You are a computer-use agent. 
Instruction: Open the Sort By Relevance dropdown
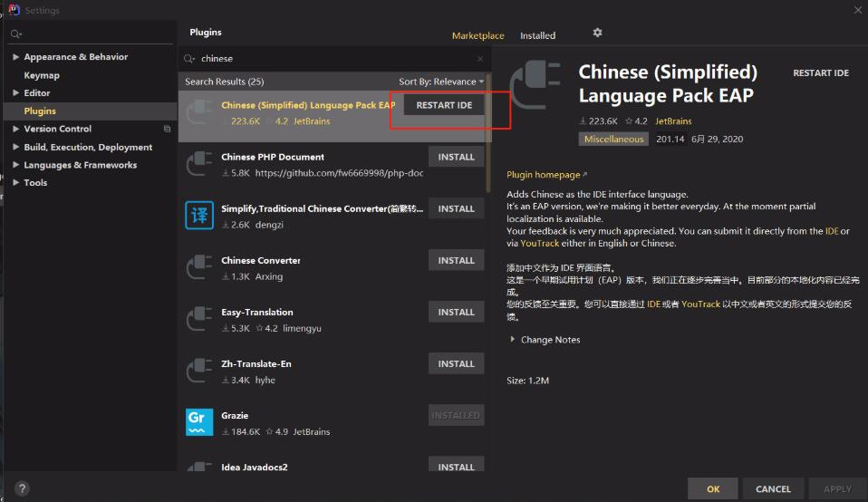coord(441,82)
